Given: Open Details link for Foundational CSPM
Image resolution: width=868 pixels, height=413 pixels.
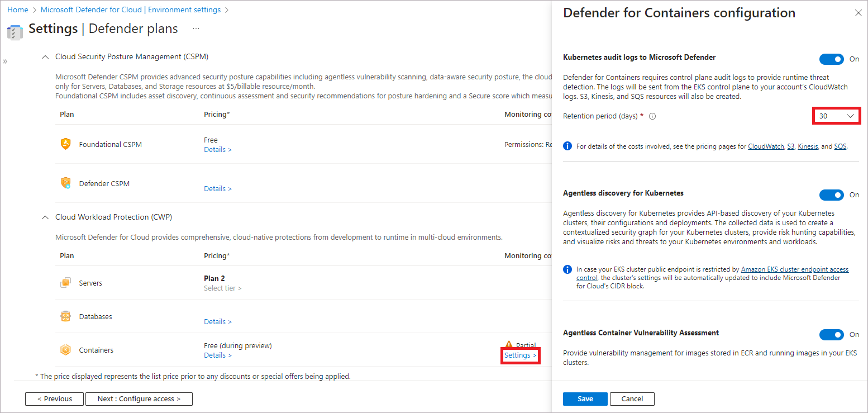Looking at the screenshot, I should pos(218,150).
